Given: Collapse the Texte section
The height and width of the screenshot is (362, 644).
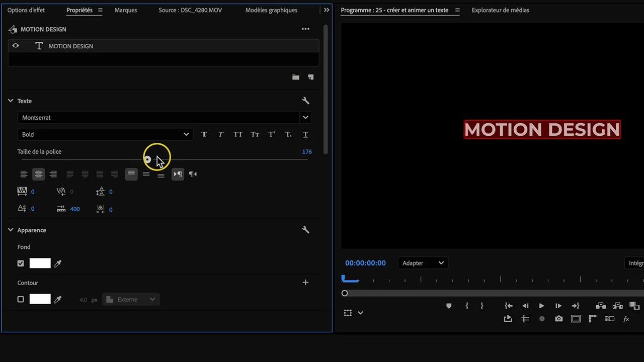Looking at the screenshot, I should point(11,101).
